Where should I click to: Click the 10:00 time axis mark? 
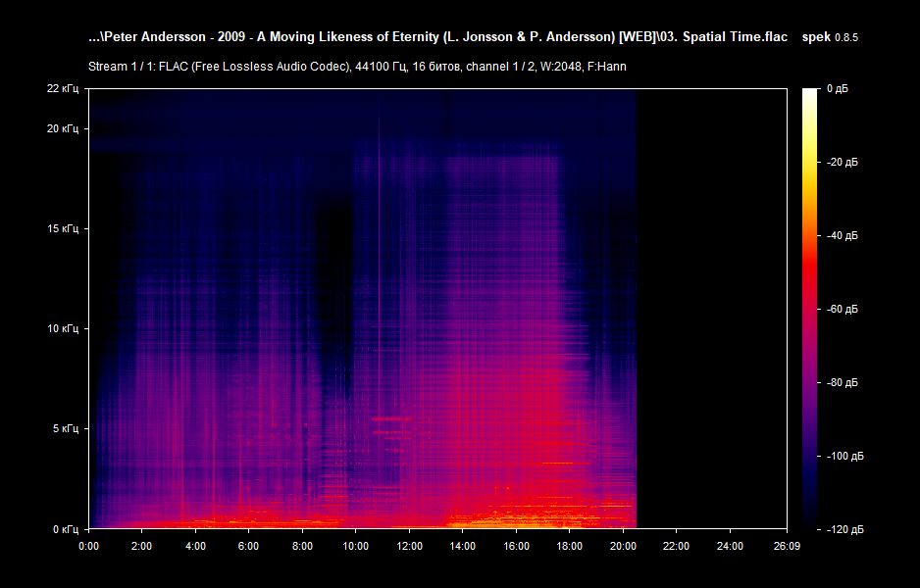click(x=357, y=548)
